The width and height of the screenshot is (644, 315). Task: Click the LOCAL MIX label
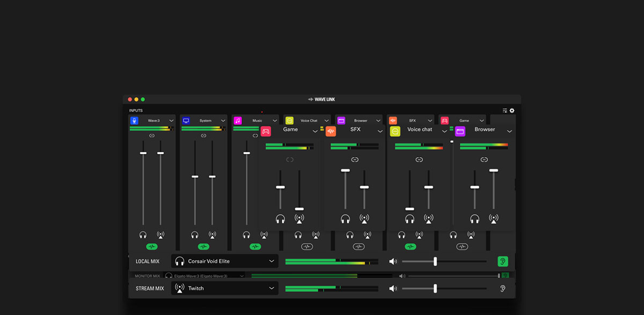pyautogui.click(x=148, y=261)
